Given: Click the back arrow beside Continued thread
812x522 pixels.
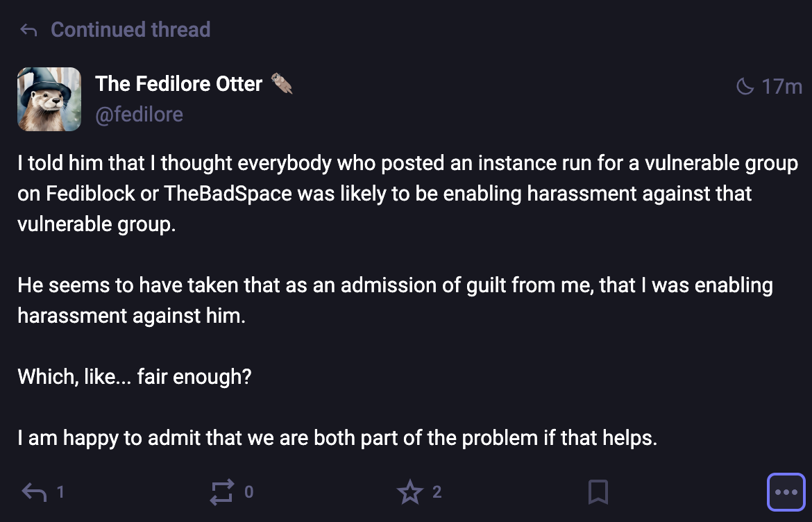Looking at the screenshot, I should [28, 30].
